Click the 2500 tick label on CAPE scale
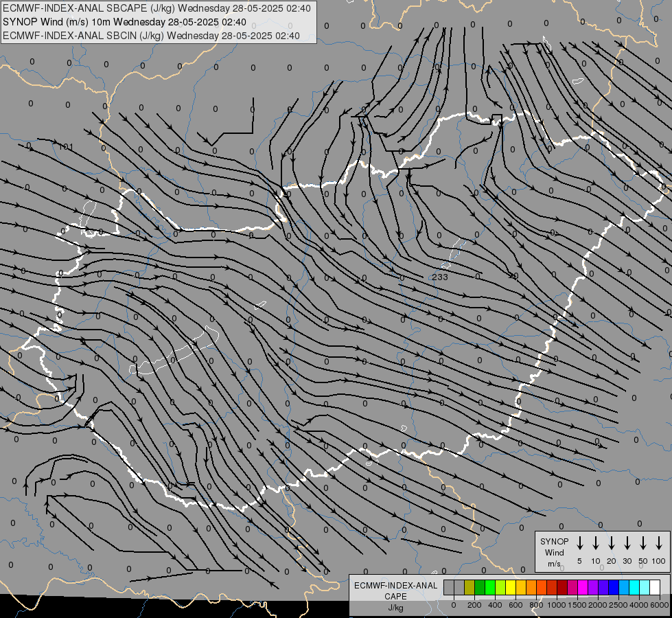 coord(618,605)
